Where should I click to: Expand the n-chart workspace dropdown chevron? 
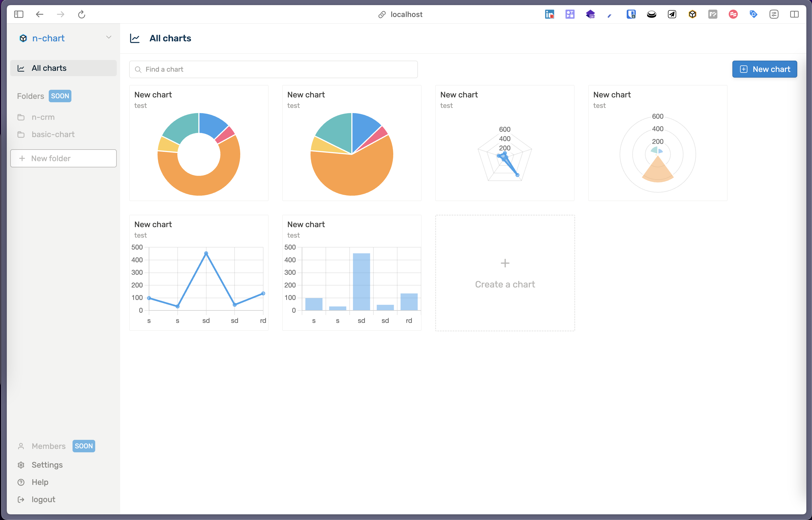point(109,37)
